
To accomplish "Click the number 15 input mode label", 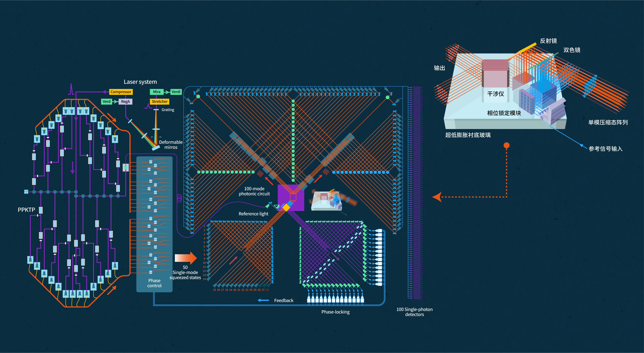I will click(x=214, y=290).
